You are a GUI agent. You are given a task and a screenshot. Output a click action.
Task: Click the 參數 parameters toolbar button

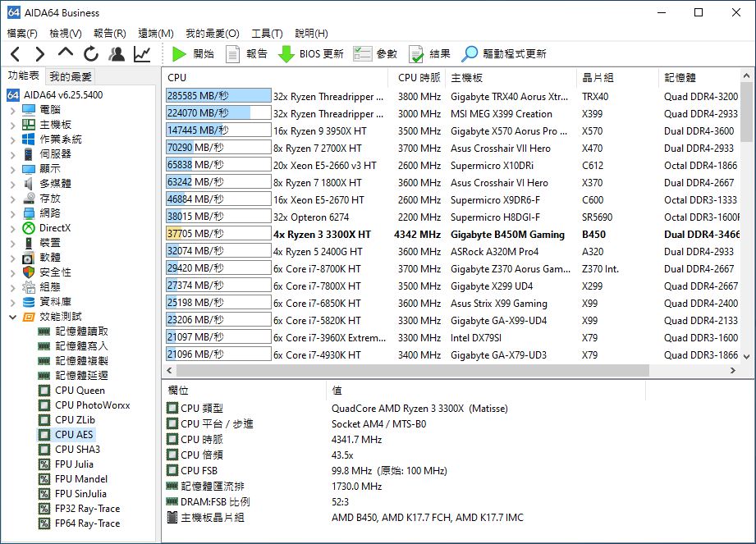point(375,54)
